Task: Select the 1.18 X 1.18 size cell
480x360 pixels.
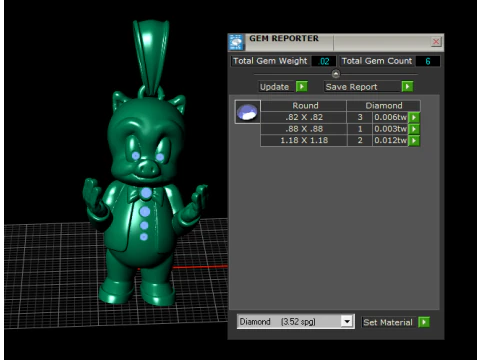Action: 304,140
